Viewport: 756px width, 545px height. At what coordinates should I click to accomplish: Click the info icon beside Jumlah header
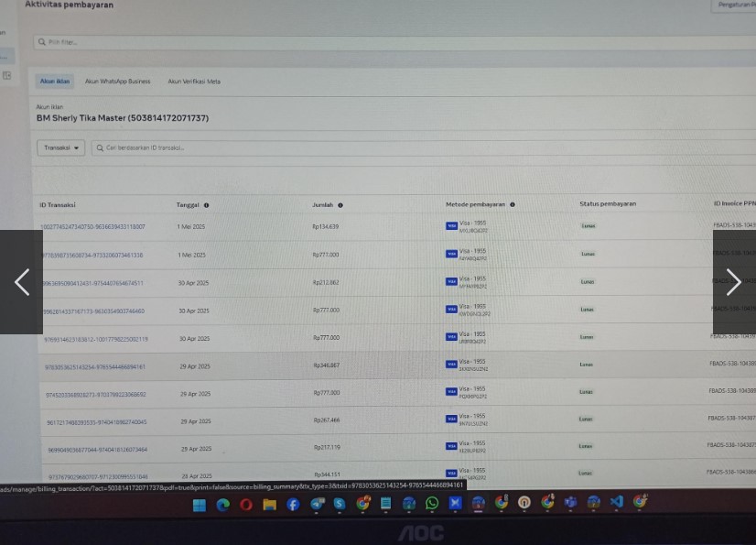(x=340, y=205)
